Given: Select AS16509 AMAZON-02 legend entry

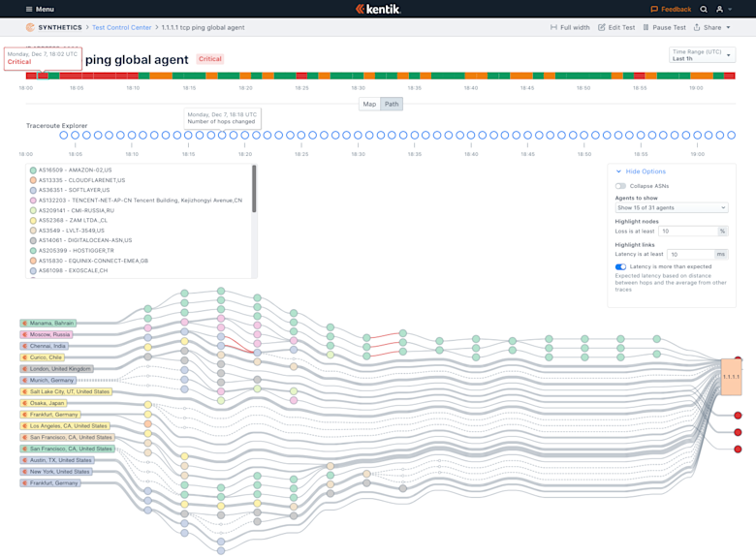Looking at the screenshot, I should 71,170.
